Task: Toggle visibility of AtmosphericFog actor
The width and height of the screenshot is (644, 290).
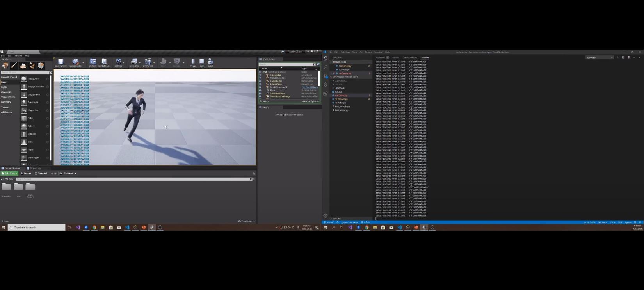Action: [x=260, y=78]
